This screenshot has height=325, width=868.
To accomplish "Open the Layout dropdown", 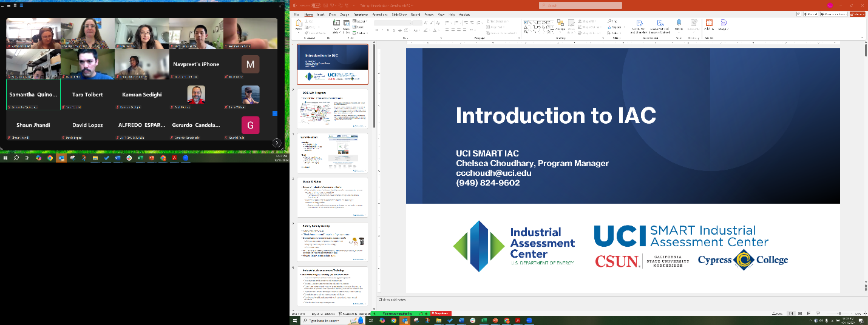I will (360, 21).
